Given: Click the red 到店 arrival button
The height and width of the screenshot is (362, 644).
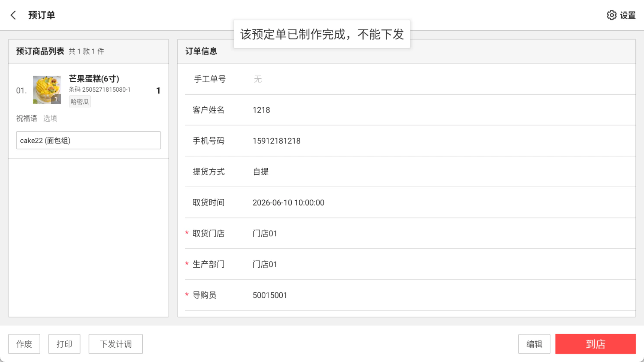Looking at the screenshot, I should click(x=596, y=344).
